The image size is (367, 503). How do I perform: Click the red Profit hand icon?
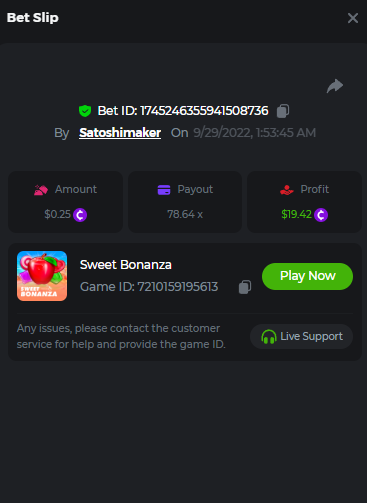(287, 190)
